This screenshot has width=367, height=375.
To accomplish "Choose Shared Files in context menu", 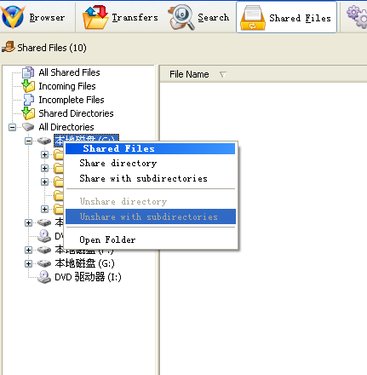I will pyautogui.click(x=150, y=148).
